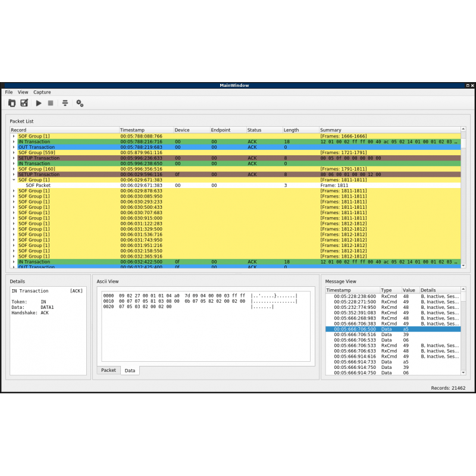The width and height of the screenshot is (476, 476).
Task: Click summary 80 06 00 01 00 00 12 00
Action: 350,174
